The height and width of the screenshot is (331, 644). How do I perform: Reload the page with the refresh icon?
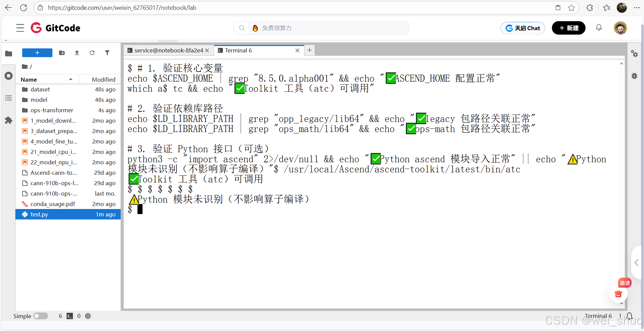click(24, 7)
